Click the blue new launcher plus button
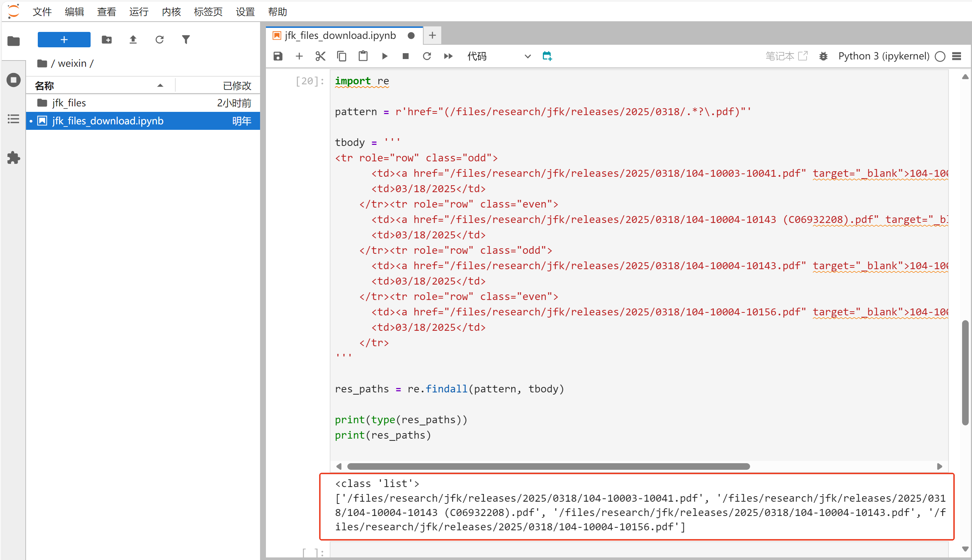972x560 pixels. coord(64,40)
